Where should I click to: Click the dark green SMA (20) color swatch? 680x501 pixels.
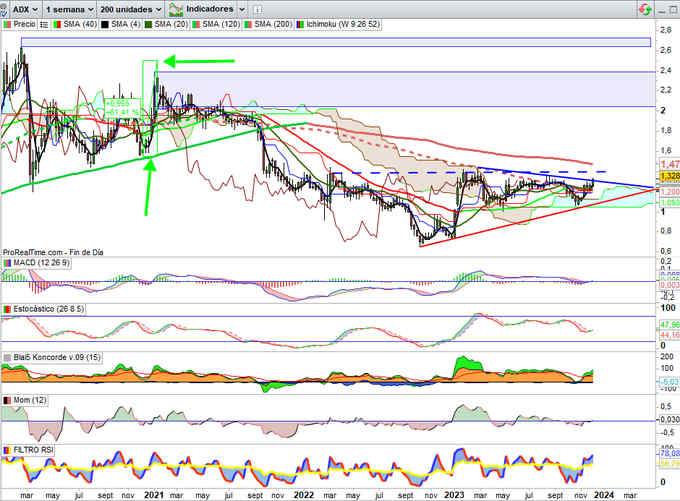point(148,25)
